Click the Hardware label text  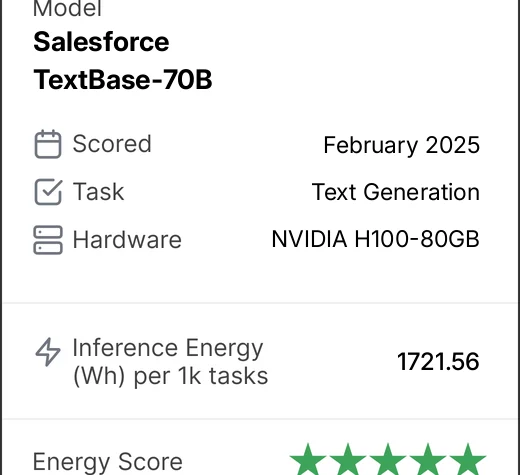(x=127, y=240)
